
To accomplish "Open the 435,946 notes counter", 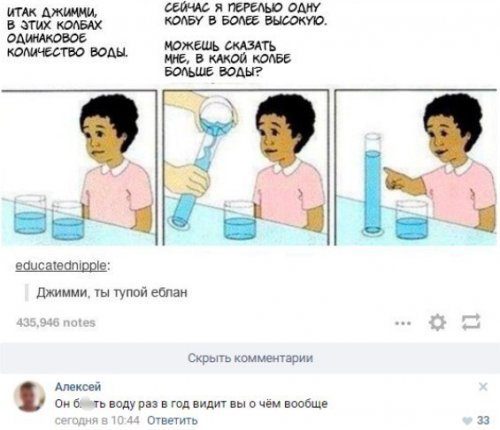I will click(56, 323).
